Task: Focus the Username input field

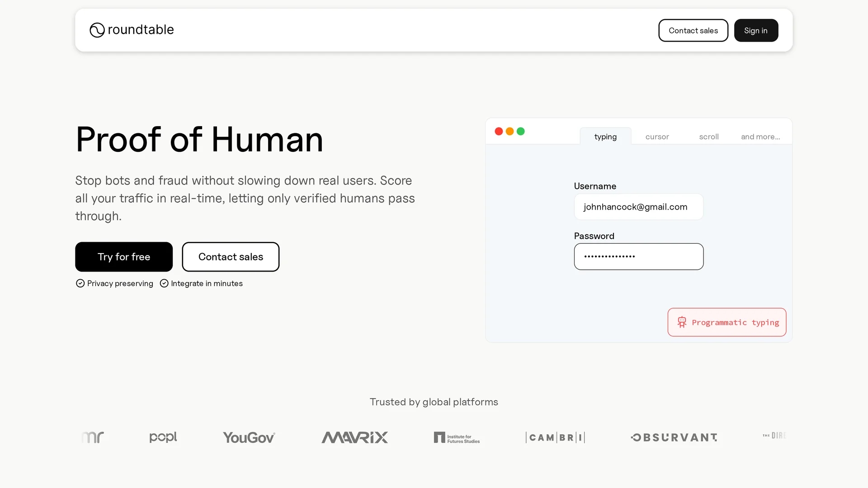Action: tap(639, 207)
